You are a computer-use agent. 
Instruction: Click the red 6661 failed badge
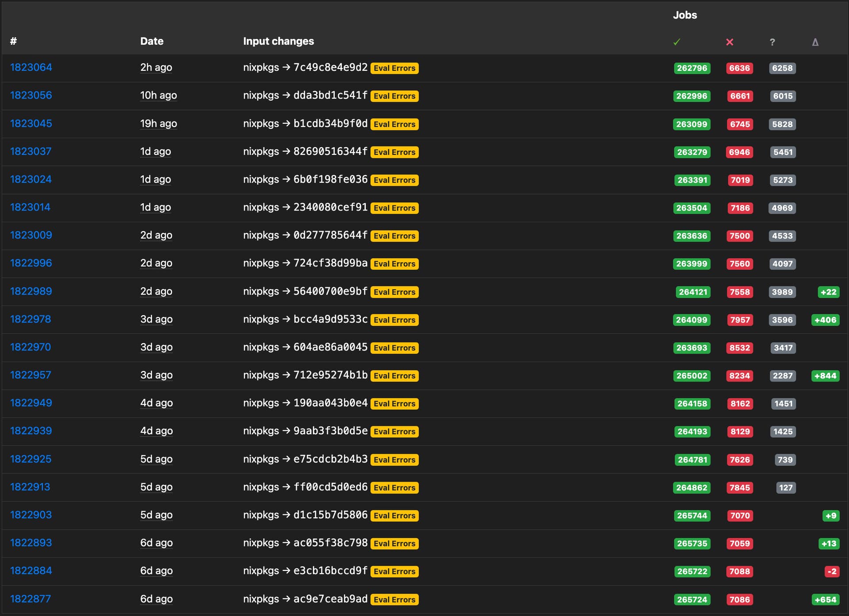pos(740,96)
